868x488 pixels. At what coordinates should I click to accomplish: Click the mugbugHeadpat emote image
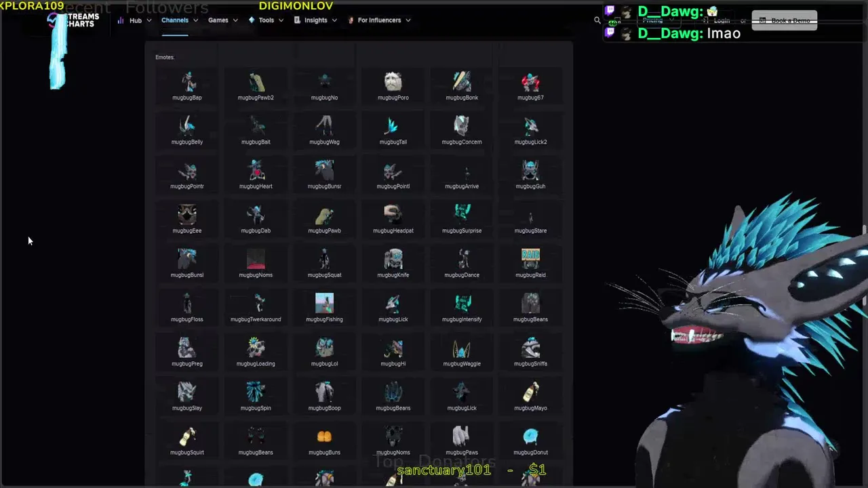pos(393,215)
